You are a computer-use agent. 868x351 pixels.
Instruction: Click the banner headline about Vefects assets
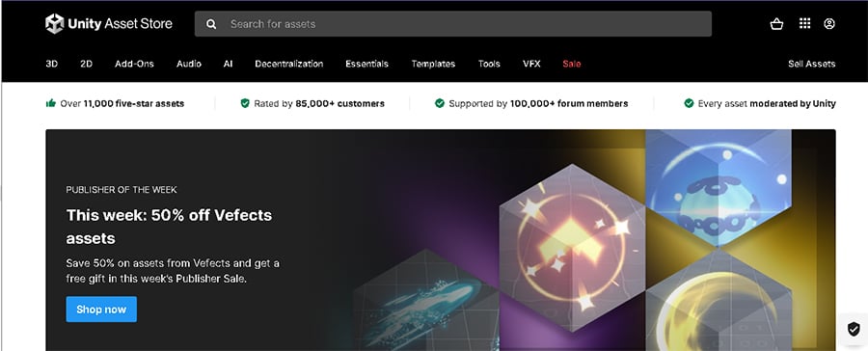tap(169, 227)
